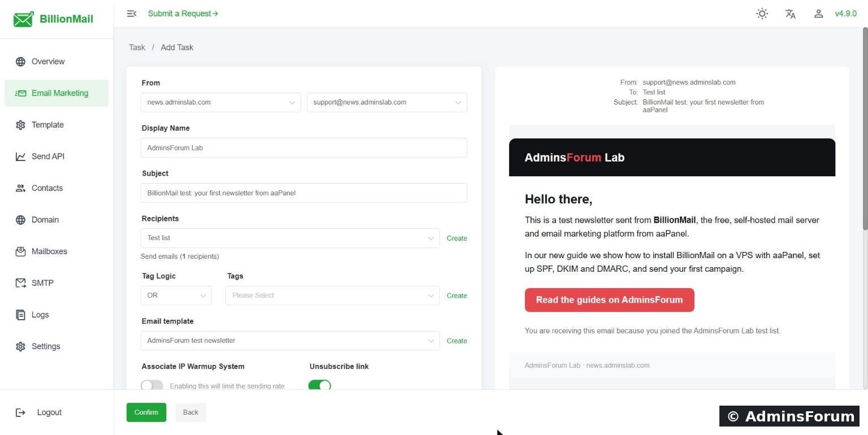Open the news.adminslab.com domain dropdown
This screenshot has height=435, width=868.
[x=221, y=102]
